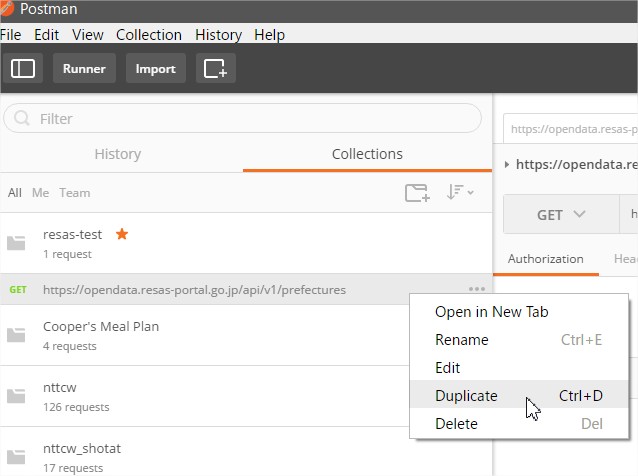This screenshot has height=476, width=638.
Task: Show All collections filter
Action: click(x=15, y=192)
